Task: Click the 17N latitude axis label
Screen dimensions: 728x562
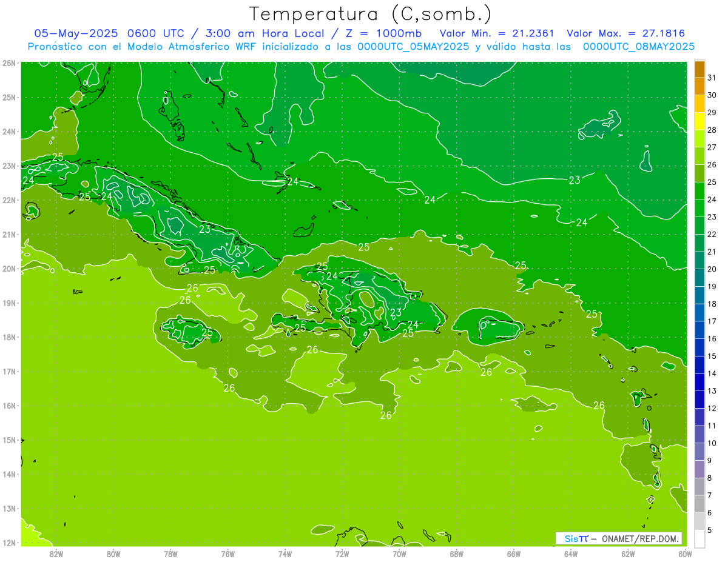Action: [x=9, y=371]
